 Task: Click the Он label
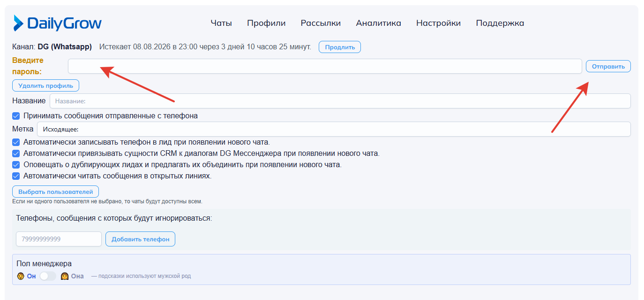31,276
